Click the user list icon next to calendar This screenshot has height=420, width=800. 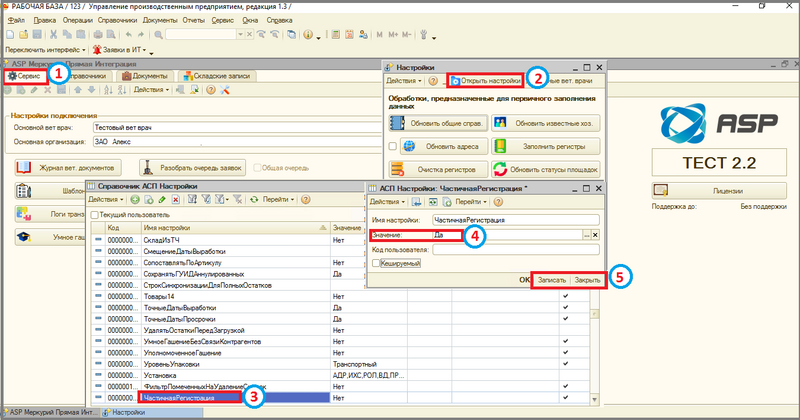click(363, 35)
